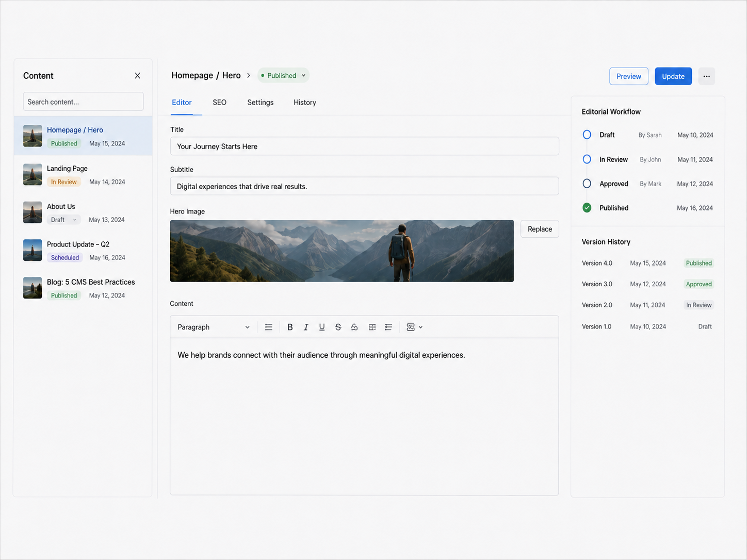The image size is (747, 560).
Task: Click the Scheduled badge on Product Update
Action: pyautogui.click(x=65, y=258)
